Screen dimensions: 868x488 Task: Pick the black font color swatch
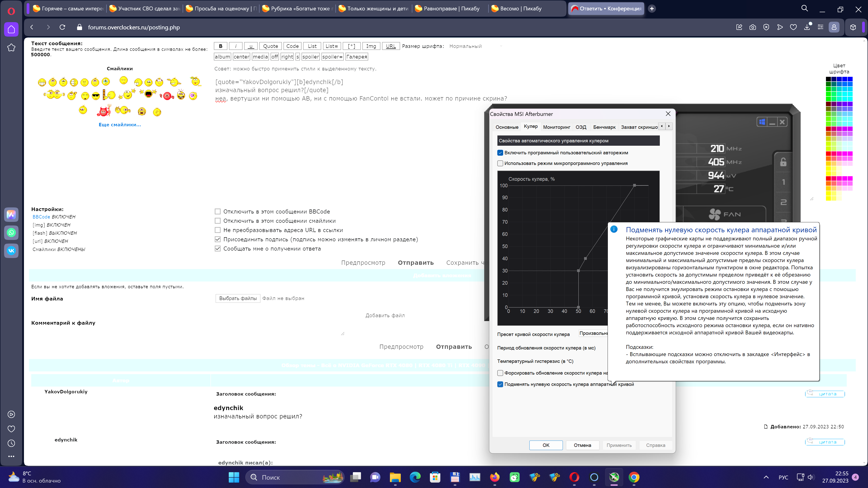coord(828,79)
